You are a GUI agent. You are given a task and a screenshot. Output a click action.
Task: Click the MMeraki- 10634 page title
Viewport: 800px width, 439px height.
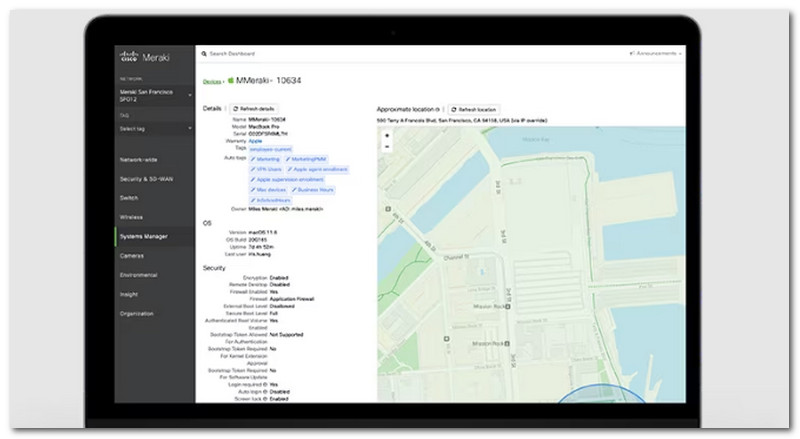[x=268, y=81]
